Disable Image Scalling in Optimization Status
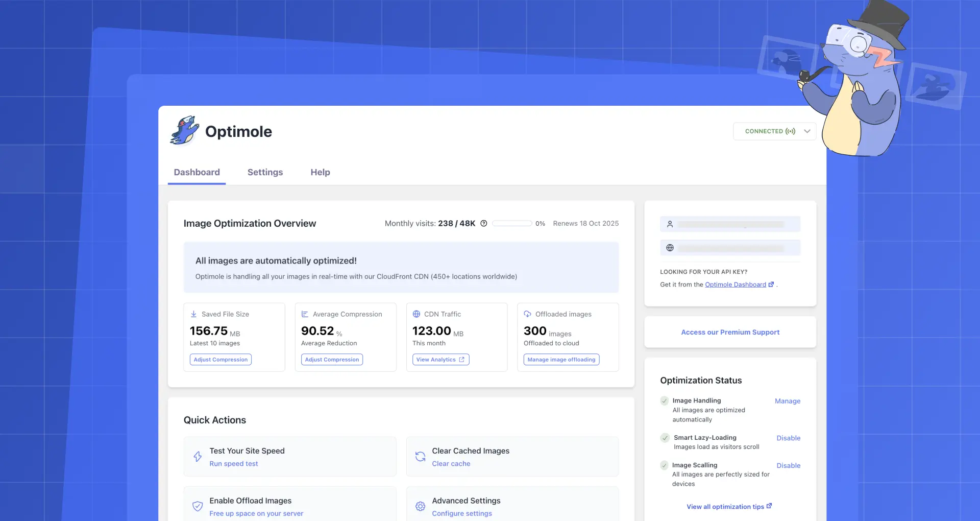980x521 pixels. coord(788,465)
